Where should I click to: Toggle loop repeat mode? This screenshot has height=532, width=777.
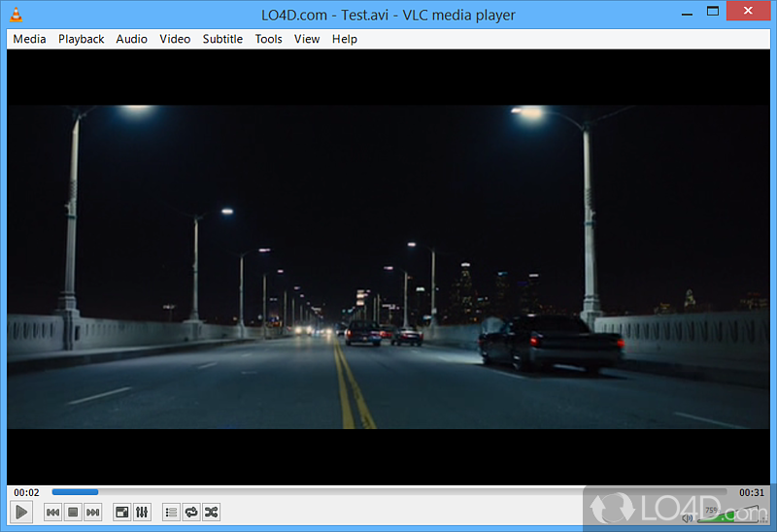tap(190, 512)
